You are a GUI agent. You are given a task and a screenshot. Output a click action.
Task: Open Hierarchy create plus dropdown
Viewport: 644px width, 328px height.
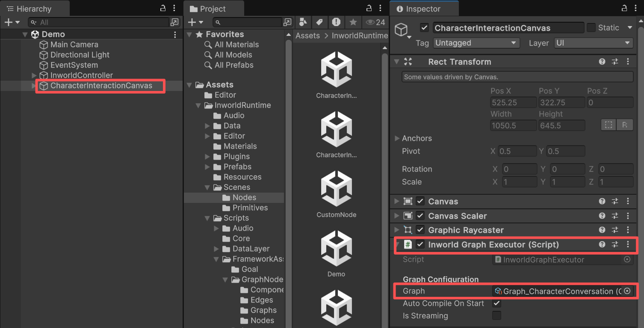[12, 22]
